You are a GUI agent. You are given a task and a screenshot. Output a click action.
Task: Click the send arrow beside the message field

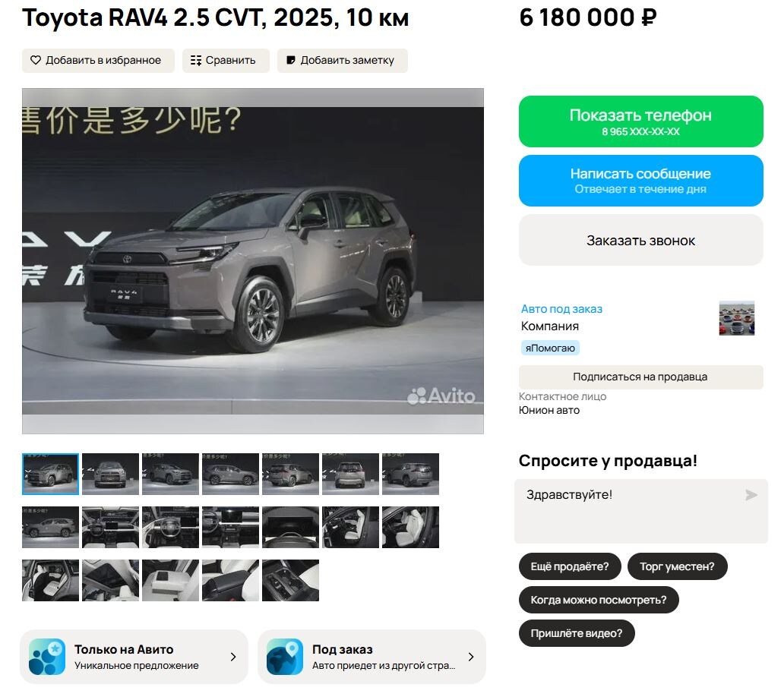[752, 495]
